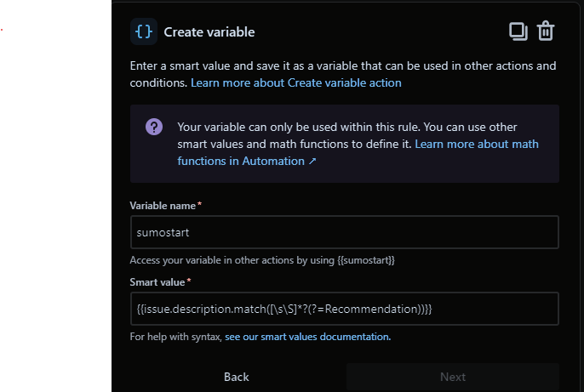Go back with the Back button

pyautogui.click(x=236, y=377)
